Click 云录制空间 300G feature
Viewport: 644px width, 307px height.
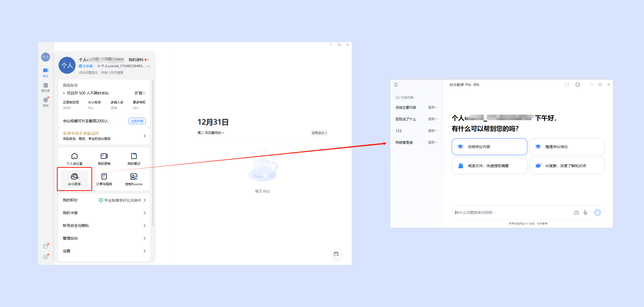[71, 105]
